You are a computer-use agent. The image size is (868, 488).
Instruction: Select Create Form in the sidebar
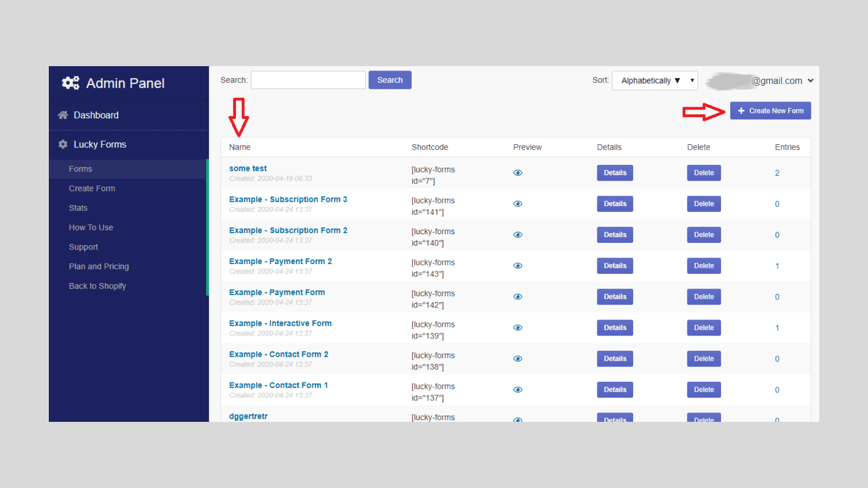coord(92,188)
